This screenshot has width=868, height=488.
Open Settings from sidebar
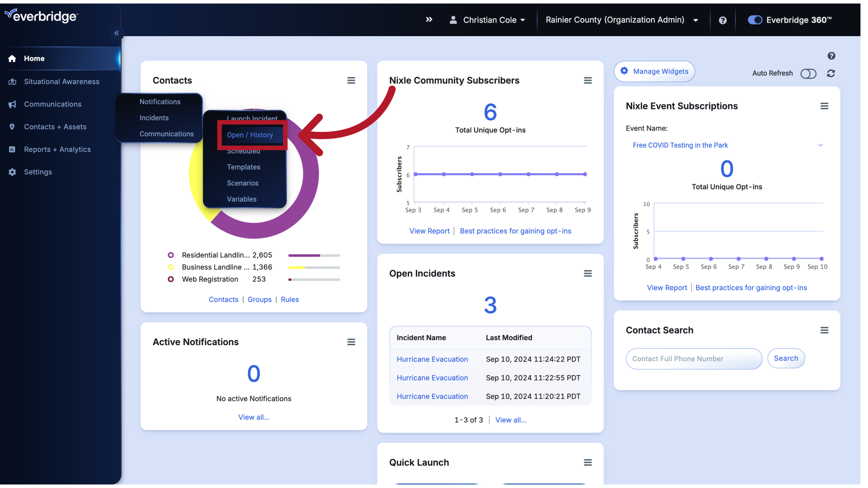[38, 172]
